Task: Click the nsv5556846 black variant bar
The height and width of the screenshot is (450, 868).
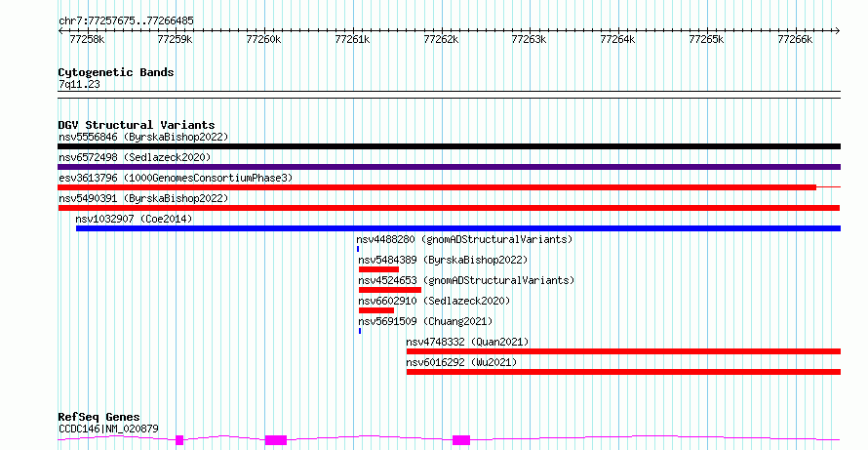Action: point(449,146)
